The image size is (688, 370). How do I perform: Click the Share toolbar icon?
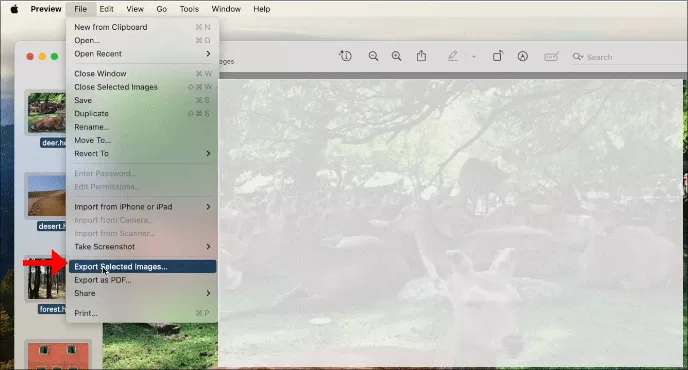pos(421,56)
